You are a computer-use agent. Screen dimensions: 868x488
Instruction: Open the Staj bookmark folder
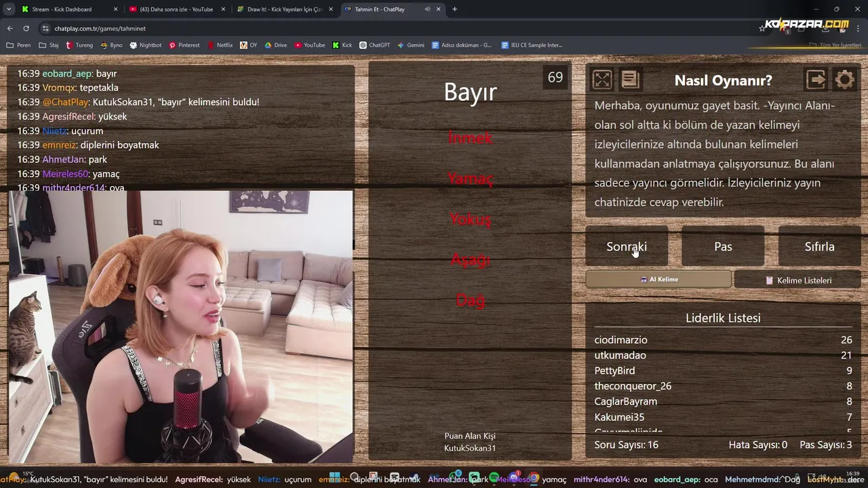49,45
